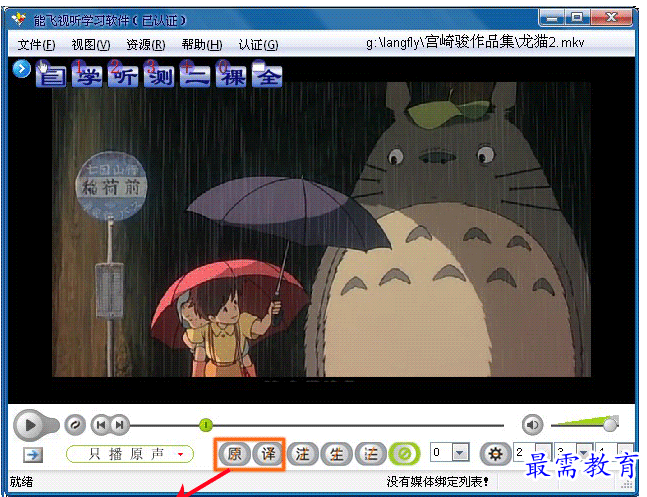Click the Totoro video frame
This screenshot has height=497, width=647.
coord(321,230)
